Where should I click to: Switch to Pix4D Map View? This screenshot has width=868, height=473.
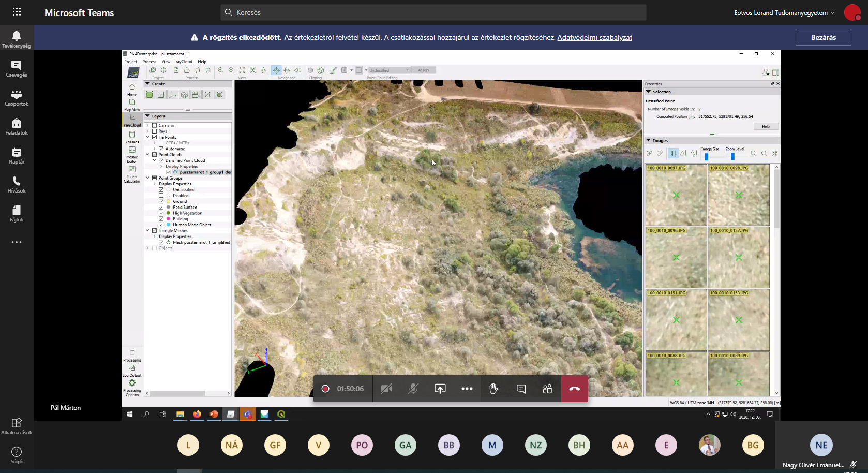click(132, 105)
